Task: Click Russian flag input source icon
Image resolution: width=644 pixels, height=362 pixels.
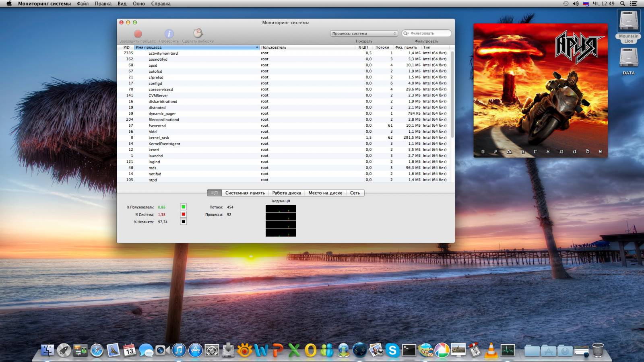Action: pyautogui.click(x=586, y=4)
